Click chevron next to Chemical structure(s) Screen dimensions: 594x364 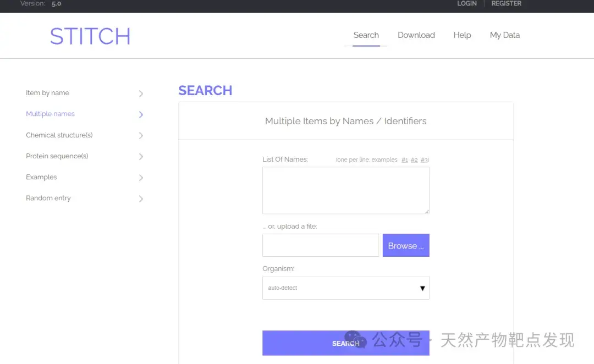[141, 136]
